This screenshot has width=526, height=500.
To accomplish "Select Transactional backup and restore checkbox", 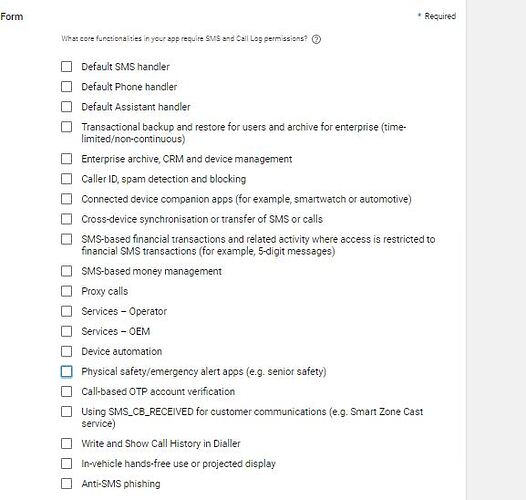I will pyautogui.click(x=66, y=127).
